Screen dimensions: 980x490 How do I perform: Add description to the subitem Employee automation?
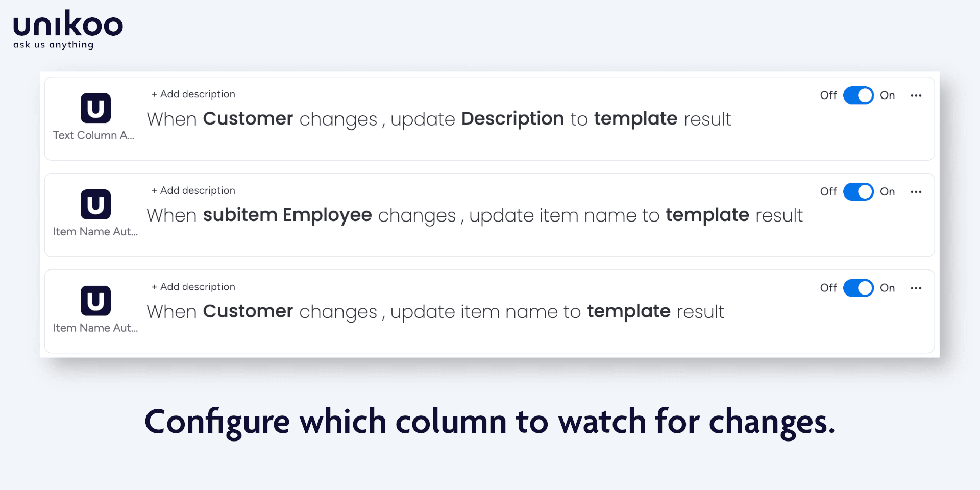(193, 190)
